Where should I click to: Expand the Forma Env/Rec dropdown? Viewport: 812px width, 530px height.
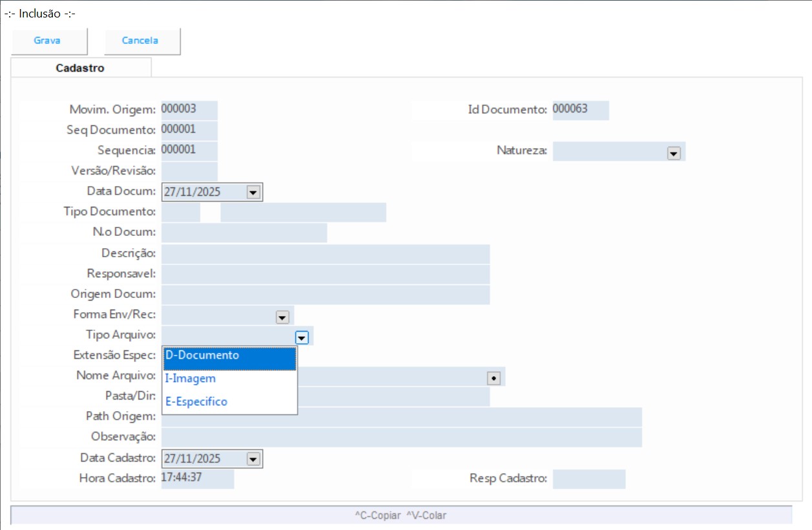point(282,317)
